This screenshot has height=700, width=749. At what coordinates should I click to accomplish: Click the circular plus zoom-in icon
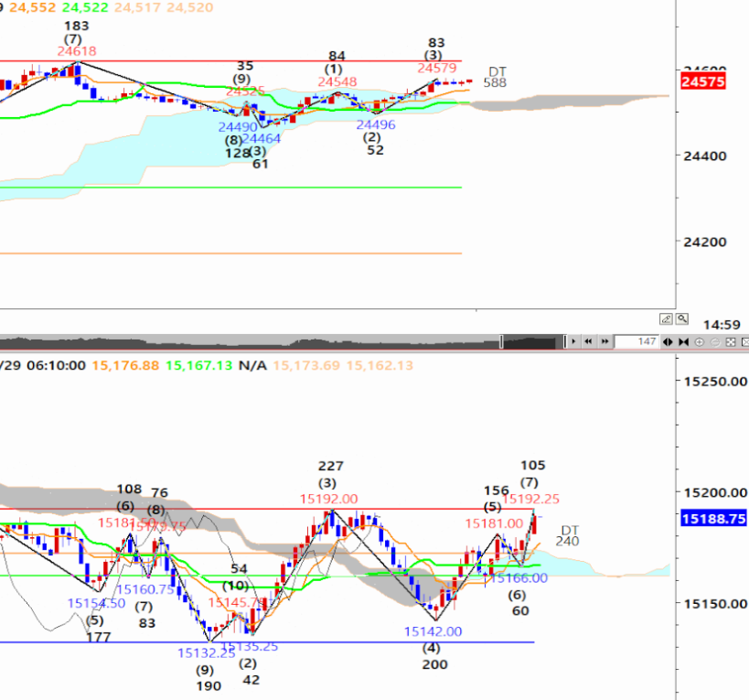(700, 341)
